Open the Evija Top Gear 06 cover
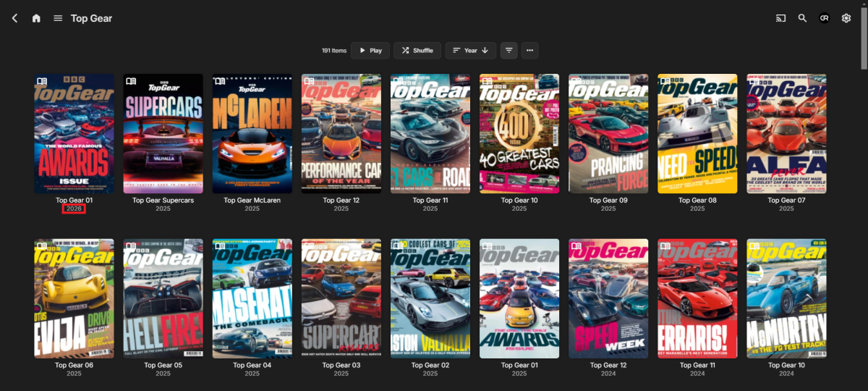Screen dimensions: 868x391 point(74,298)
